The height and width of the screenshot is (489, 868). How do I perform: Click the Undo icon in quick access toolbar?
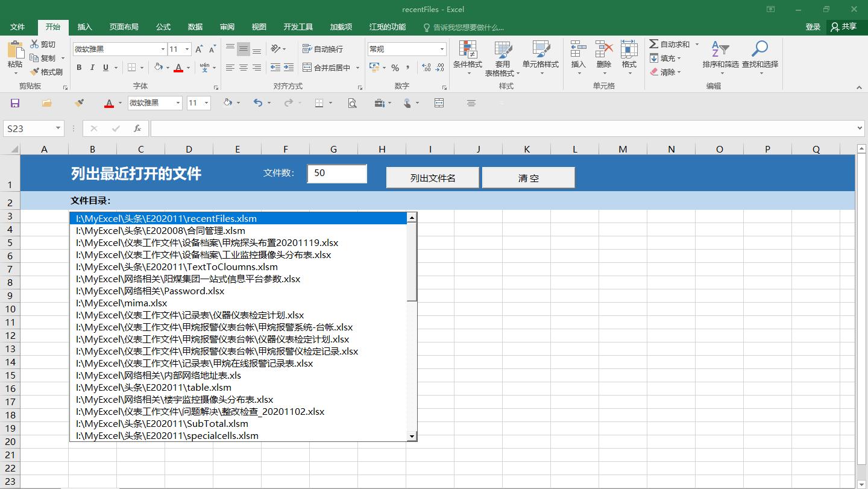(257, 103)
